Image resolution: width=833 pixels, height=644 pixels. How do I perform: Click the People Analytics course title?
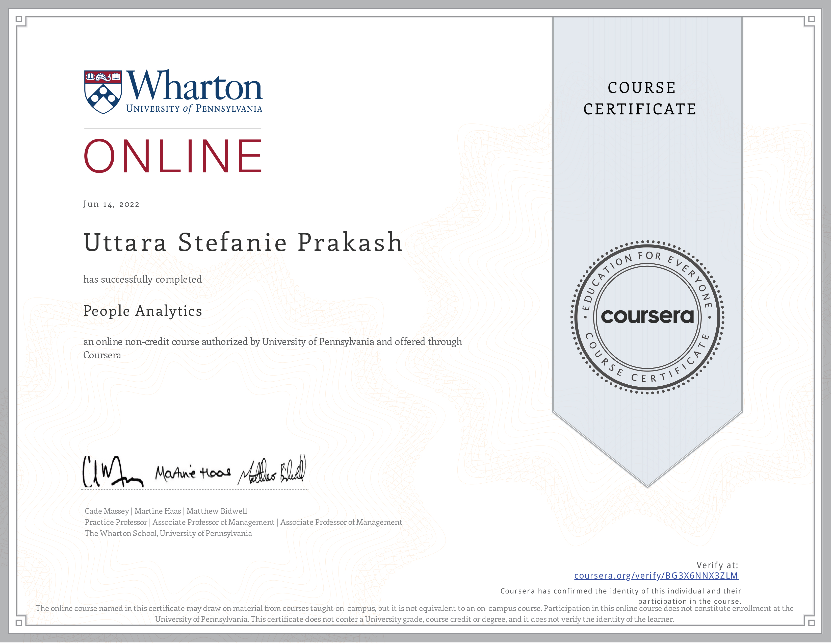pos(143,311)
